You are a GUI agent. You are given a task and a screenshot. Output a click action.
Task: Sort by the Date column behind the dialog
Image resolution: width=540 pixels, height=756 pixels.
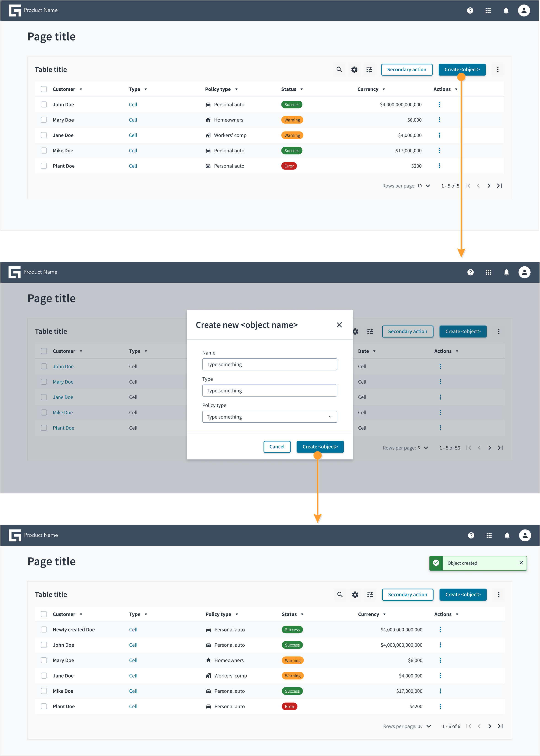[x=367, y=351]
